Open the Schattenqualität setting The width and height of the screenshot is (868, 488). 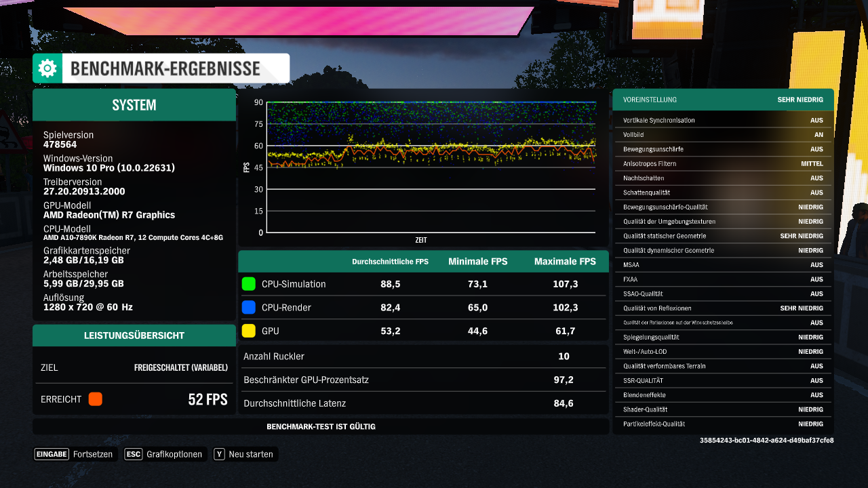click(x=723, y=192)
